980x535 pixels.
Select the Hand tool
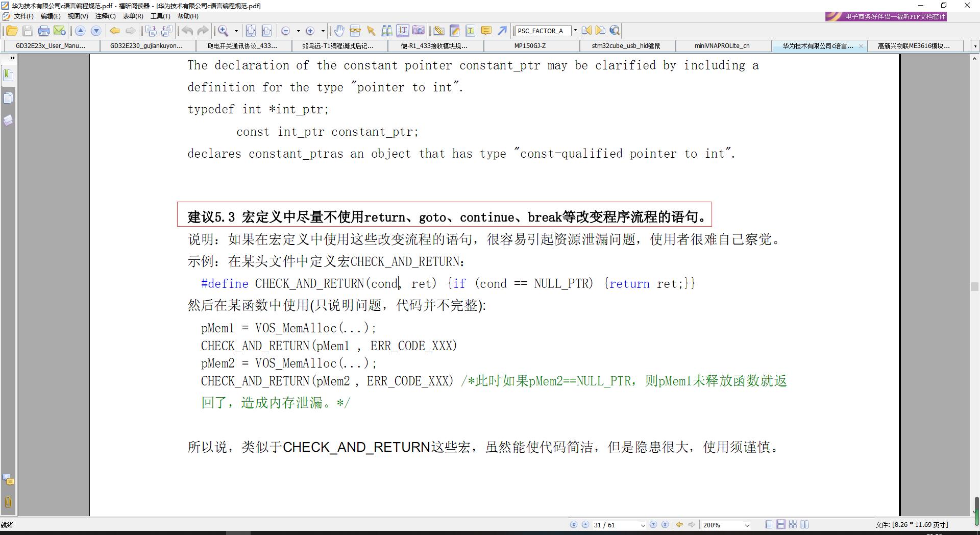pos(339,31)
